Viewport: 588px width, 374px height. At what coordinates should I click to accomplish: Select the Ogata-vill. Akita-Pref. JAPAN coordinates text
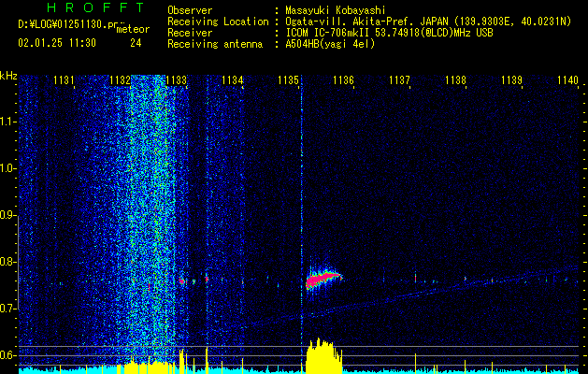coord(428,22)
